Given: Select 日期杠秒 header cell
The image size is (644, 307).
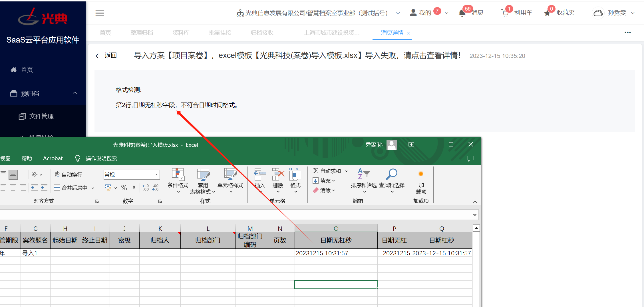Looking at the screenshot, I should pos(441,240).
